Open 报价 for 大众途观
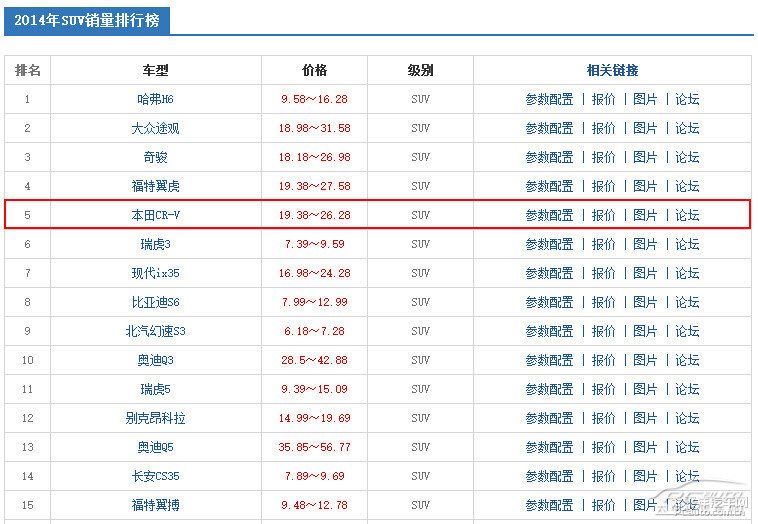 tap(603, 128)
